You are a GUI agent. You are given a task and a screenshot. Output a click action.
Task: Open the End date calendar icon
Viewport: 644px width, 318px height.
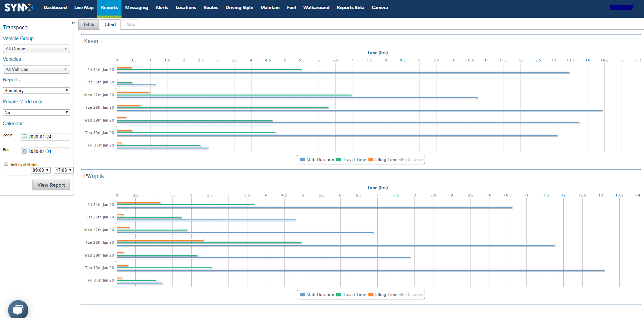24,151
